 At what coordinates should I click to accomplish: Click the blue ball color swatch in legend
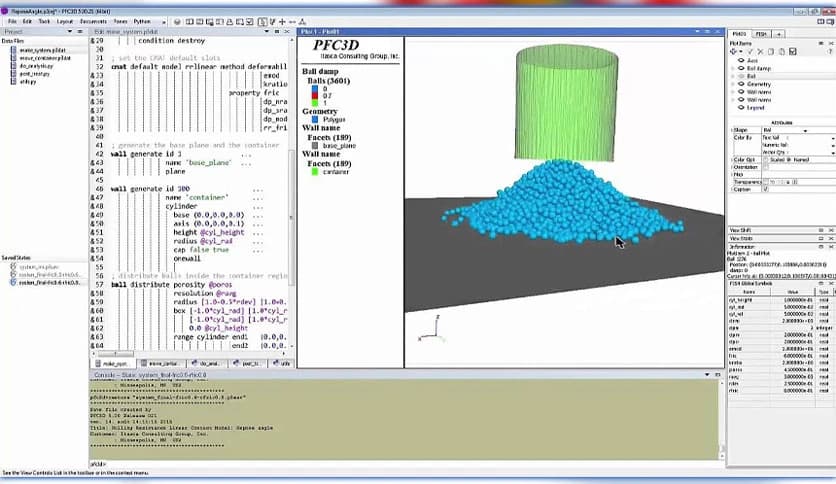tap(315, 89)
